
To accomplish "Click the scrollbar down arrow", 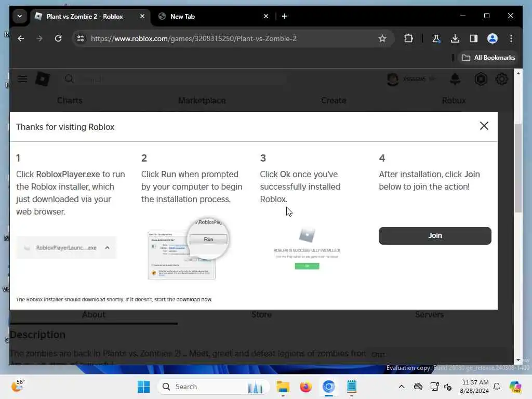I will (518, 360).
